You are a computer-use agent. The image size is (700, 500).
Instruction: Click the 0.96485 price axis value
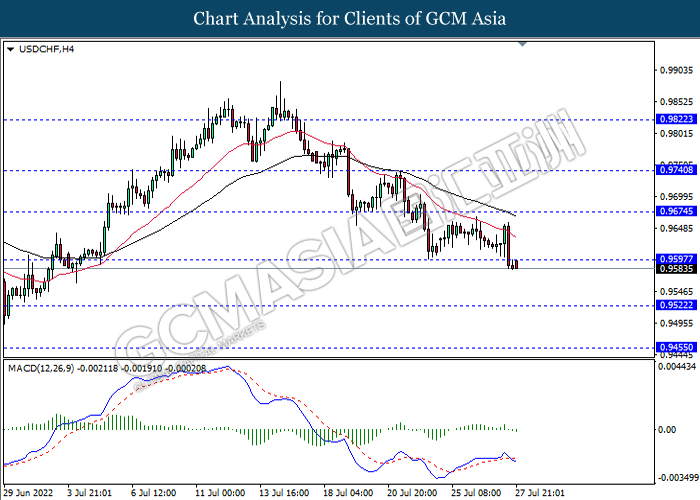pyautogui.click(x=677, y=229)
